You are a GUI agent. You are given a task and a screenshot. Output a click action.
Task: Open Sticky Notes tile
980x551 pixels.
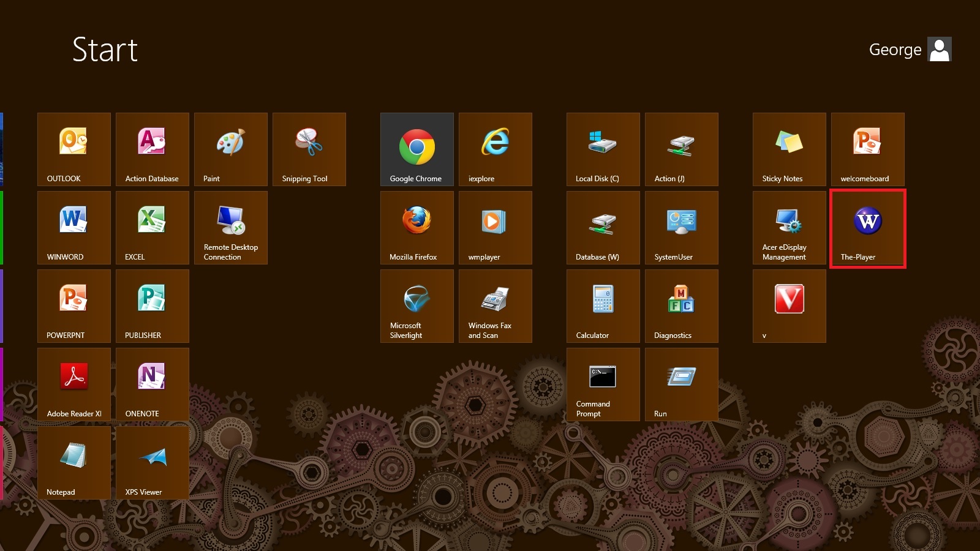click(790, 149)
